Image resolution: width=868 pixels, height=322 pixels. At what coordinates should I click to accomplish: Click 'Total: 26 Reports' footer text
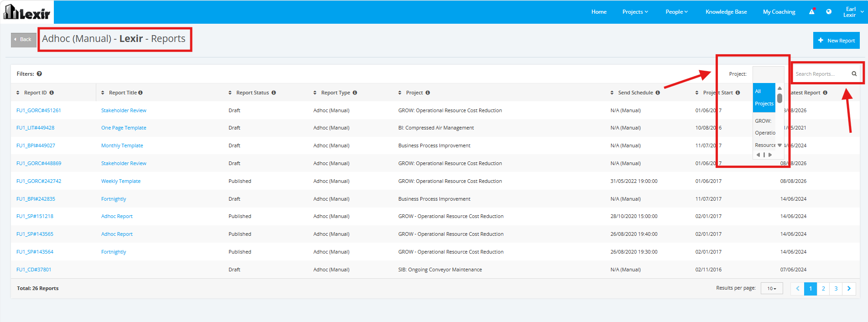pos(38,288)
